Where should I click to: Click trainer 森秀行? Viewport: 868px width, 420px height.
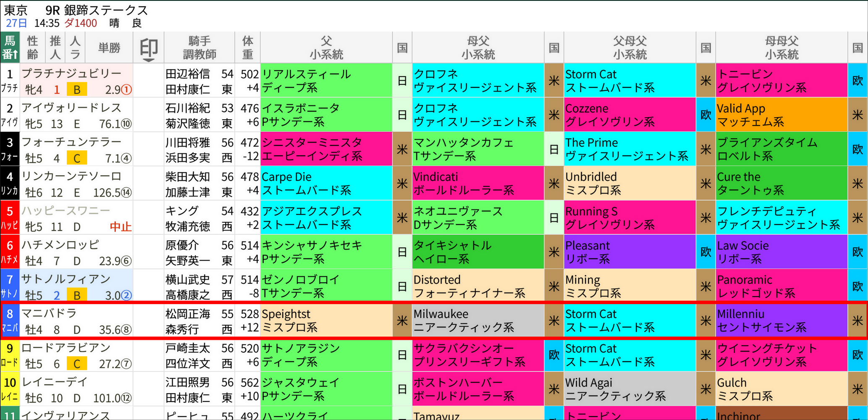[x=182, y=329]
